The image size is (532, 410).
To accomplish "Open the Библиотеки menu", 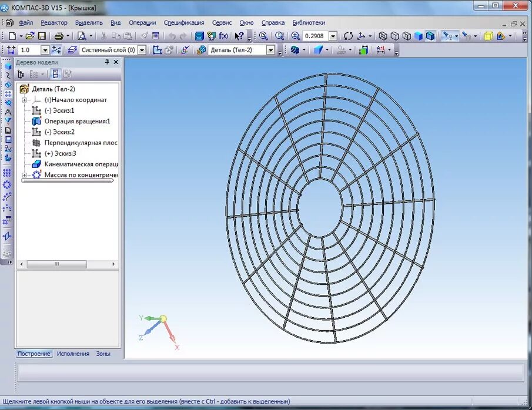I will [x=309, y=23].
